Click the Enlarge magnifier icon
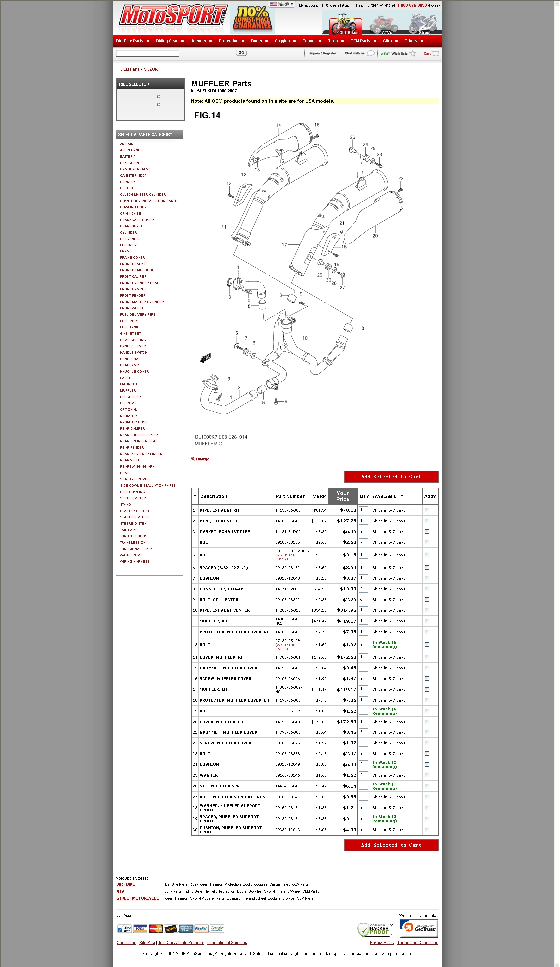Screen dimensions: 560x967 (193, 459)
